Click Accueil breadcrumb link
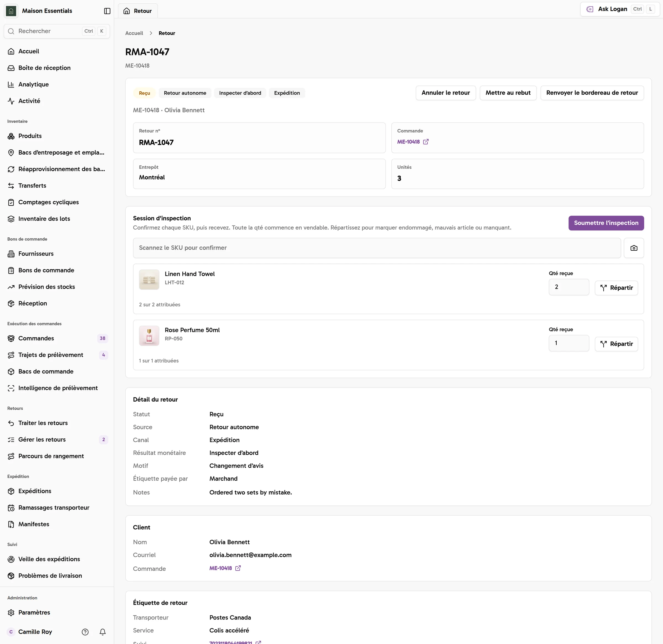The image size is (663, 644). [134, 33]
